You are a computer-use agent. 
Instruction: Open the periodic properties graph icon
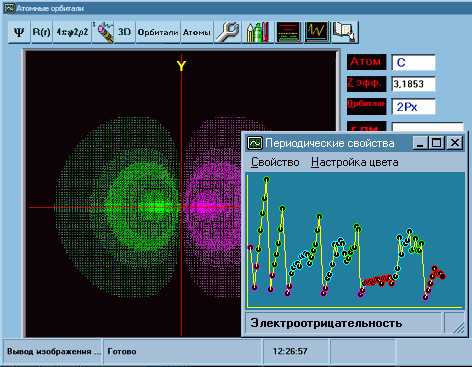[317, 32]
